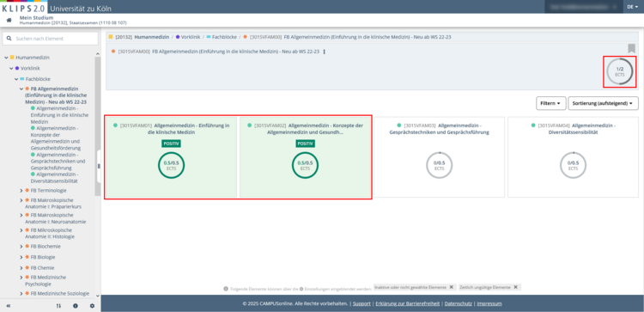Open Erklärung zur Barrierefreiheit link
The width and height of the screenshot is (644, 312).
(407, 303)
